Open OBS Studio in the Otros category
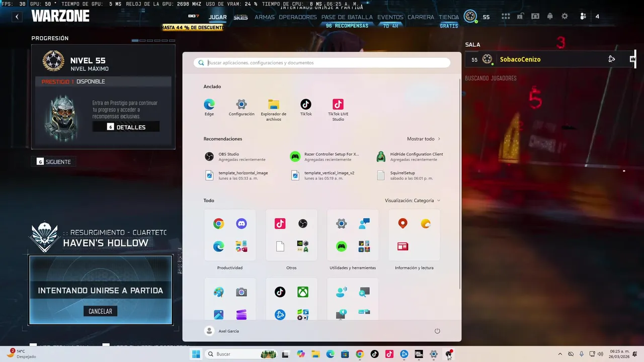 (x=303, y=224)
